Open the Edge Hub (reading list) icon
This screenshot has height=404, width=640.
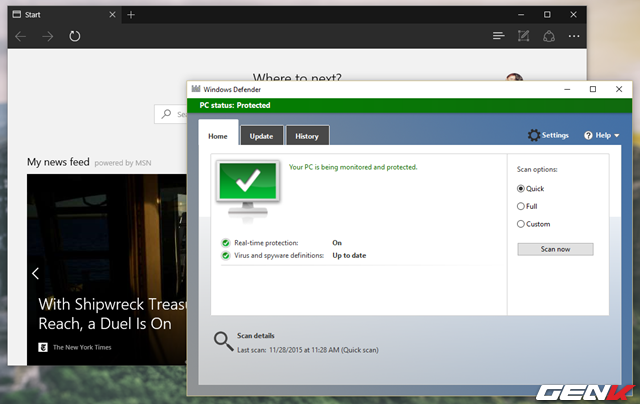point(498,36)
